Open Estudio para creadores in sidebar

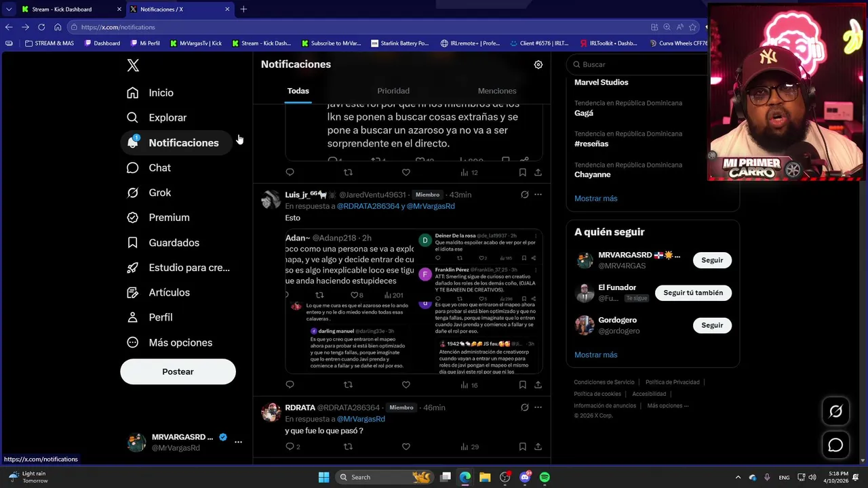point(179,268)
